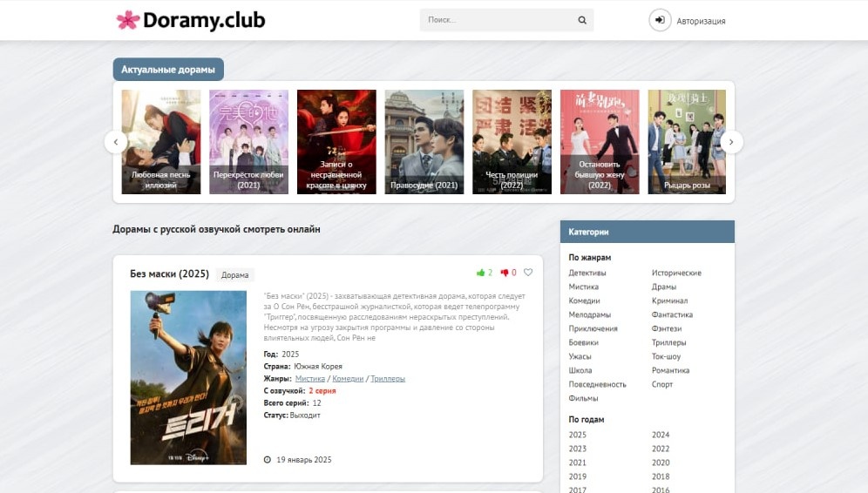Open Остановить бывшую жену (2022) poster
Viewport: 868px width, 493px height.
pyautogui.click(x=600, y=142)
